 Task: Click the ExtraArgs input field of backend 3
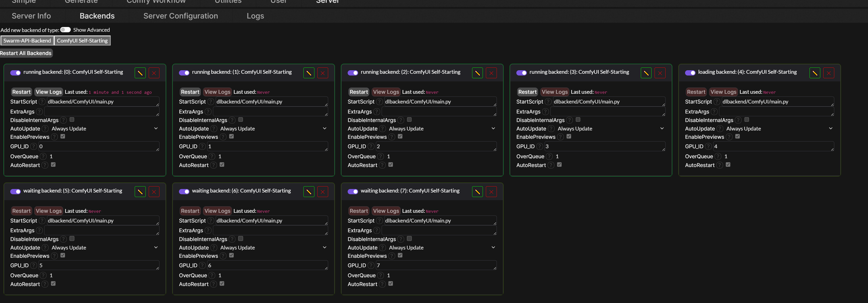pos(608,111)
